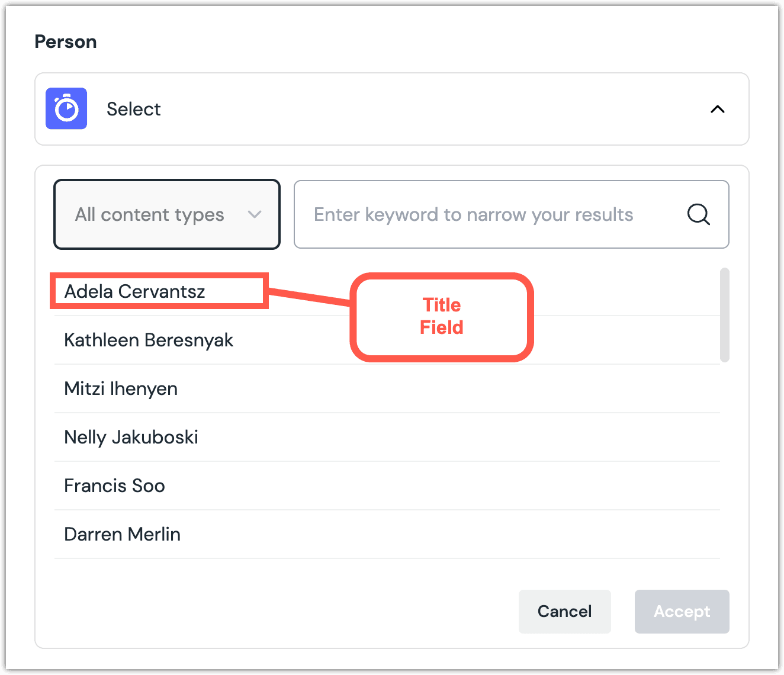The height and width of the screenshot is (675, 784).
Task: Click the search magnifier icon
Action: click(x=699, y=214)
